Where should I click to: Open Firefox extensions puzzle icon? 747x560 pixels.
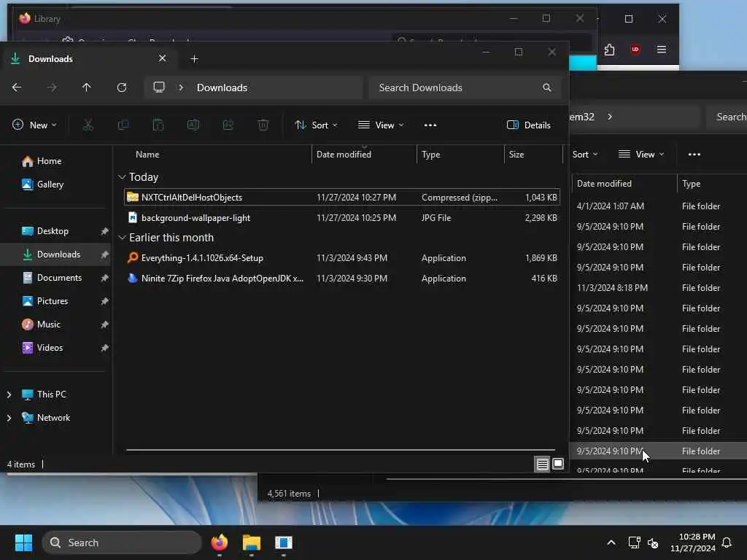[x=609, y=50]
